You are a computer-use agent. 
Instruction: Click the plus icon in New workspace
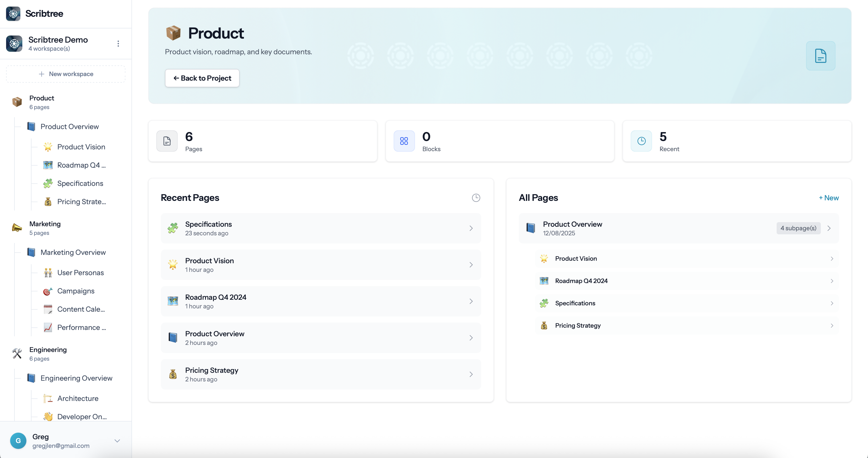pyautogui.click(x=41, y=74)
